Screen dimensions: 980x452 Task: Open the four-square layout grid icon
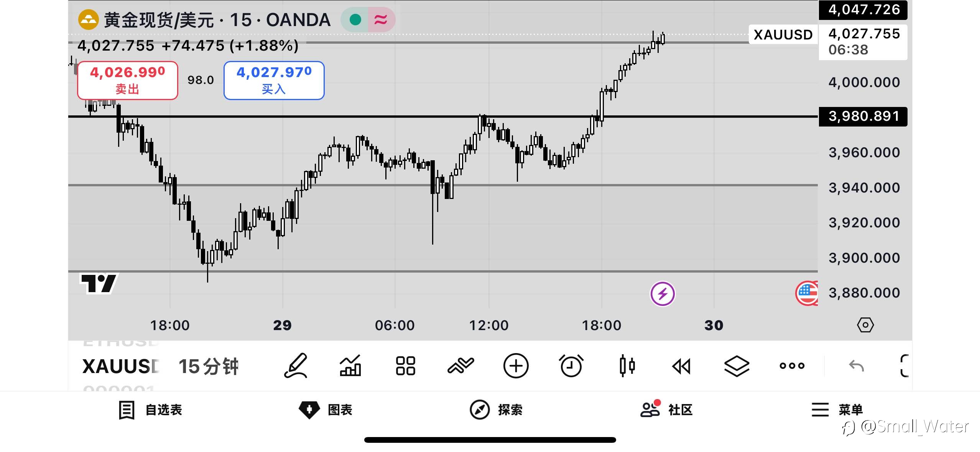coord(405,365)
